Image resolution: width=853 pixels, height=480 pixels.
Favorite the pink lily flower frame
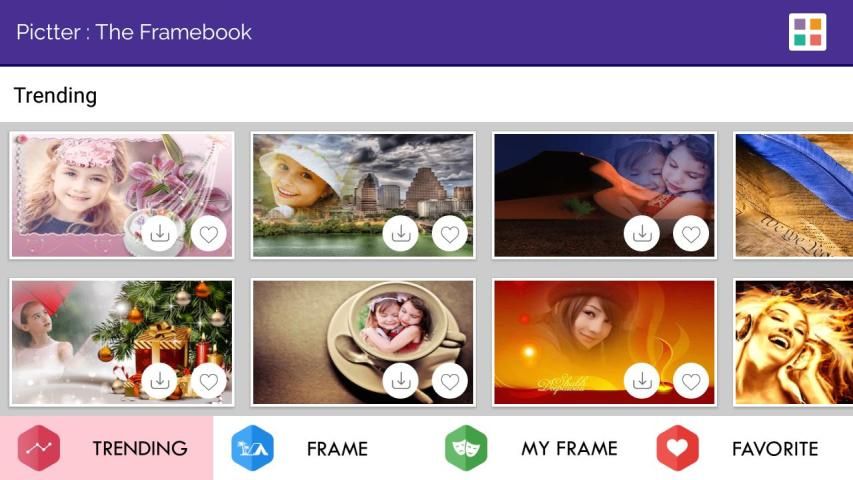pos(208,234)
